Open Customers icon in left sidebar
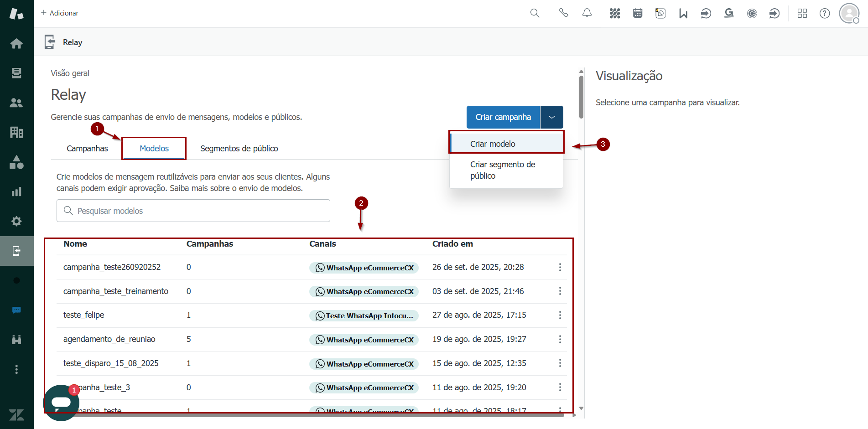Viewport: 868px width, 429px height. click(x=16, y=103)
